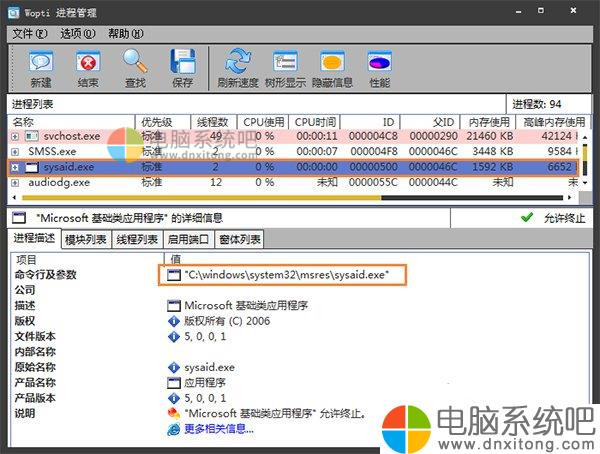The image size is (600, 454).
Task: Switch to the 启用端口 tab
Action: pos(189,240)
